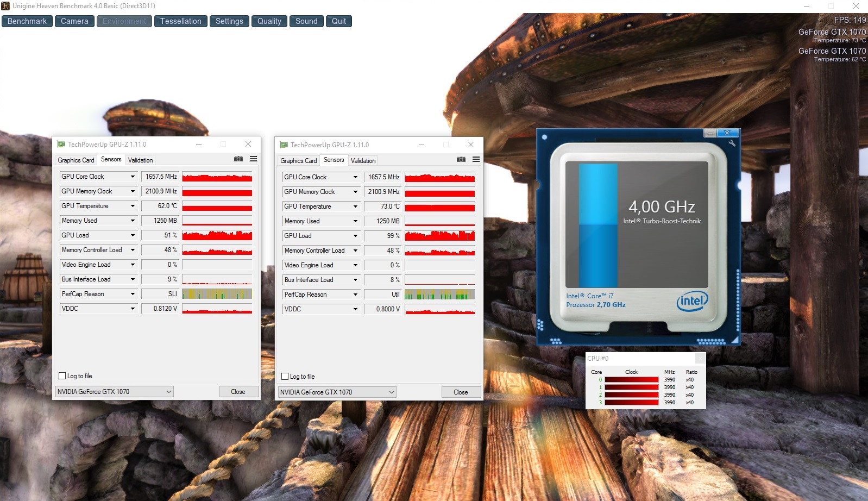The height and width of the screenshot is (501, 868).
Task: Open Bus Interface Load dropdown showing 9 %
Action: [x=133, y=279]
